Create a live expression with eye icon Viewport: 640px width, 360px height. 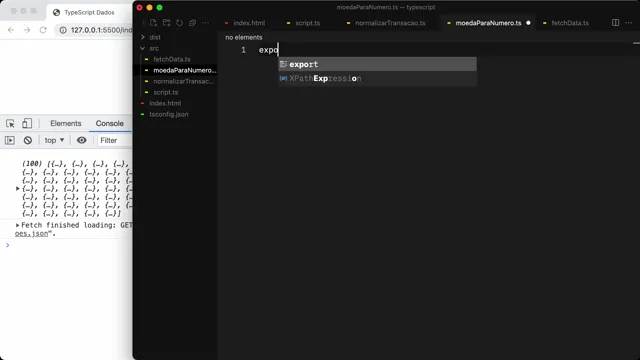82,140
